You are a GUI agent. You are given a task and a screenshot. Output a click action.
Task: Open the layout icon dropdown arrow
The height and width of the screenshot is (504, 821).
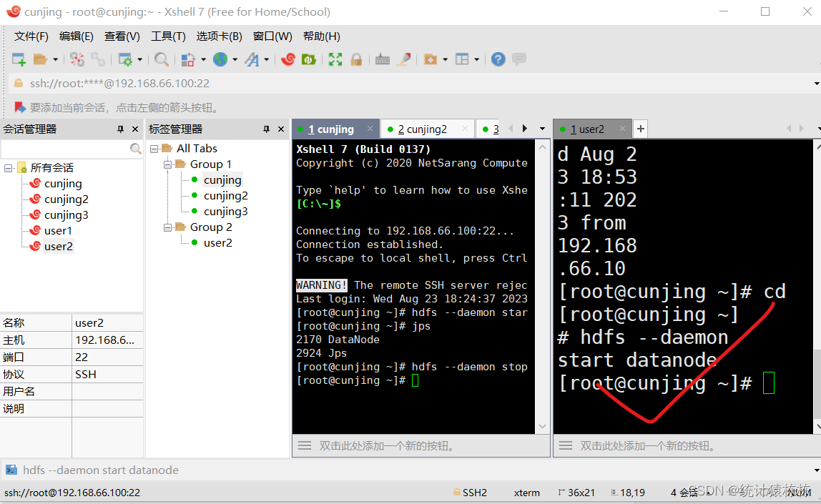point(476,59)
